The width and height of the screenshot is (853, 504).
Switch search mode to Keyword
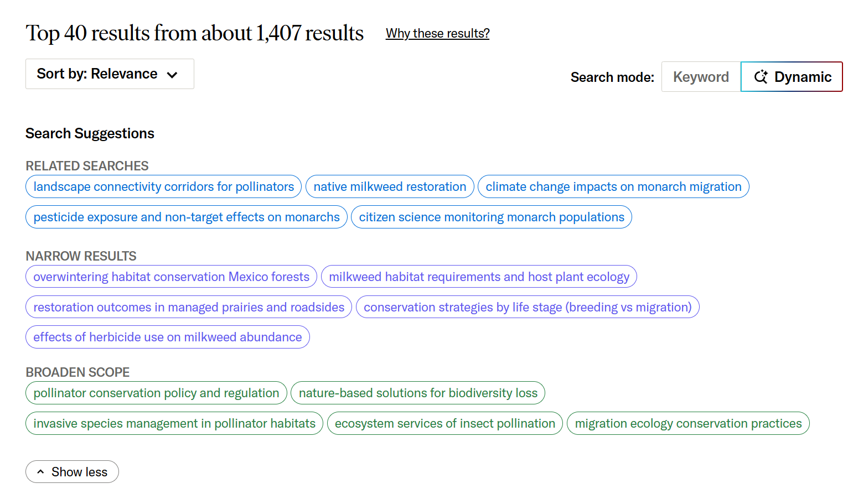(x=701, y=77)
